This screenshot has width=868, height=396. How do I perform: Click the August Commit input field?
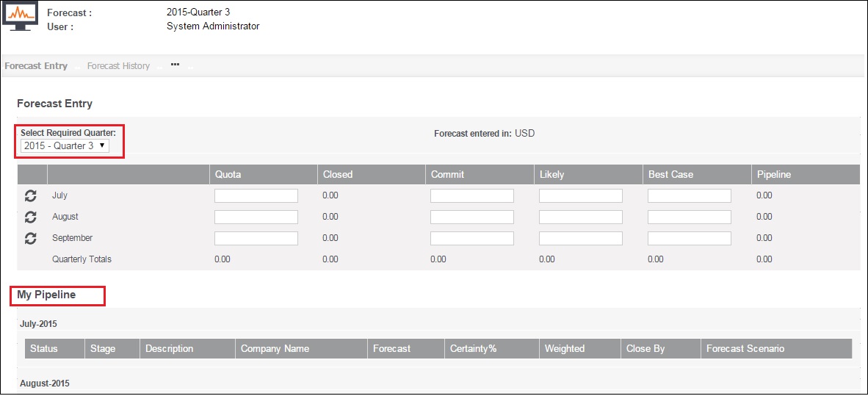472,217
